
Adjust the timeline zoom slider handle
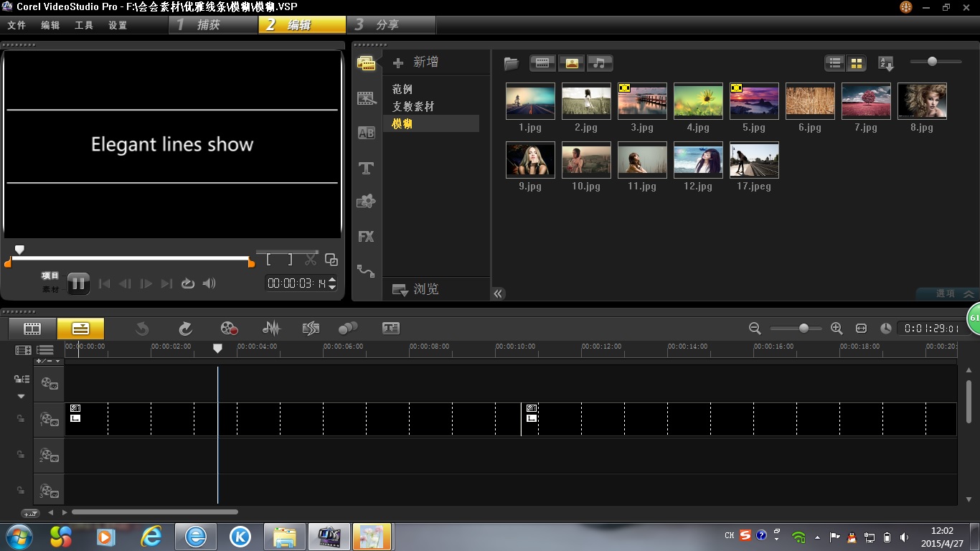[804, 328]
